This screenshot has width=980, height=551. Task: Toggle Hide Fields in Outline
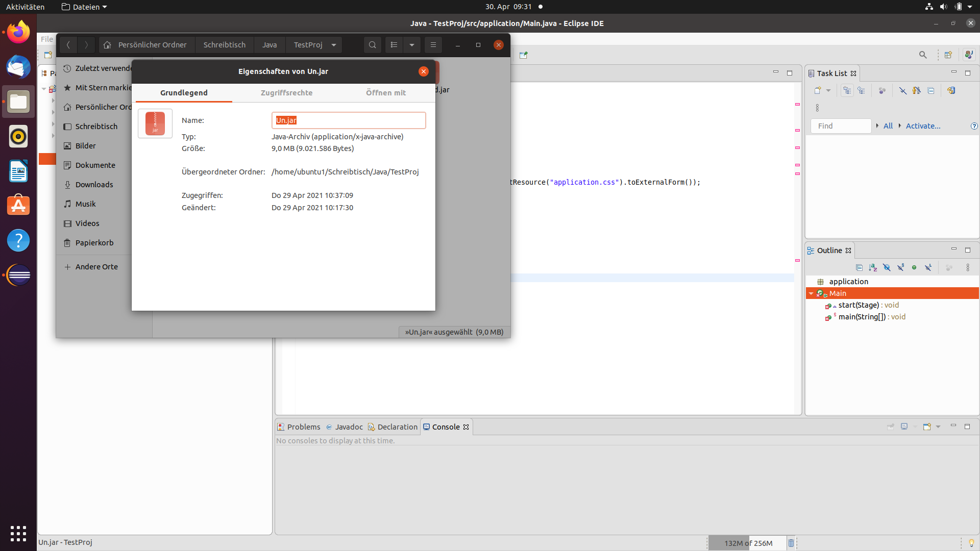pos(887,267)
